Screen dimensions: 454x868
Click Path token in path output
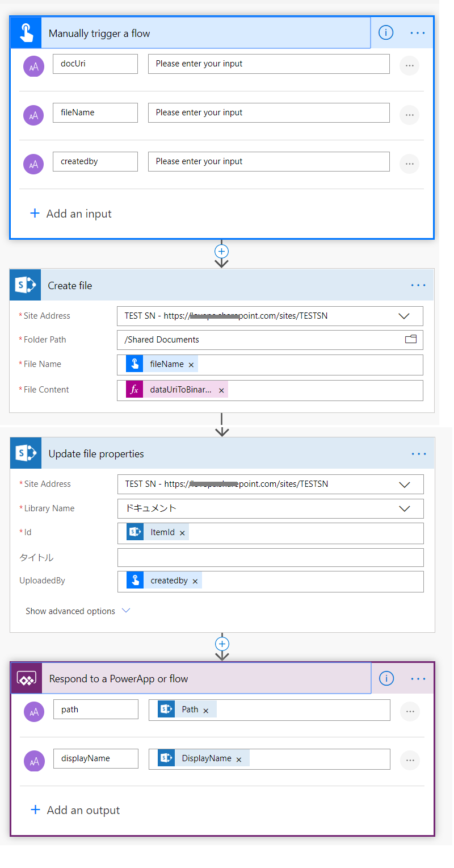point(187,710)
